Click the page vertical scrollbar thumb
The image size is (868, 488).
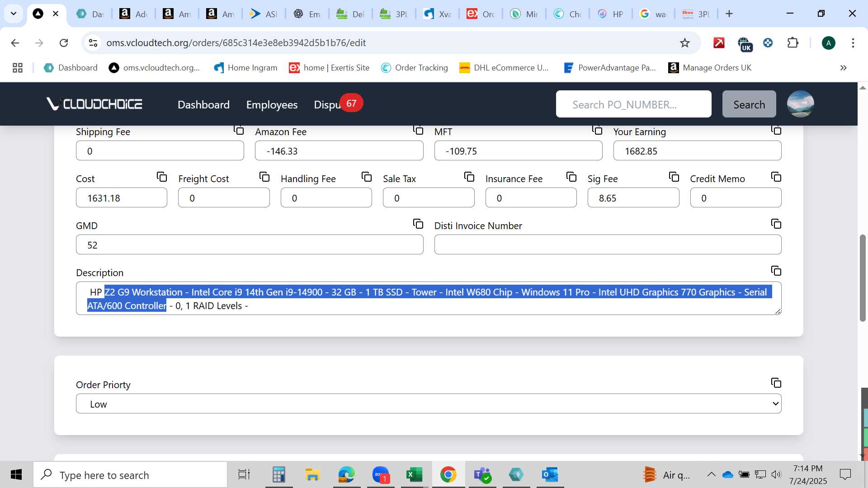coord(863,278)
